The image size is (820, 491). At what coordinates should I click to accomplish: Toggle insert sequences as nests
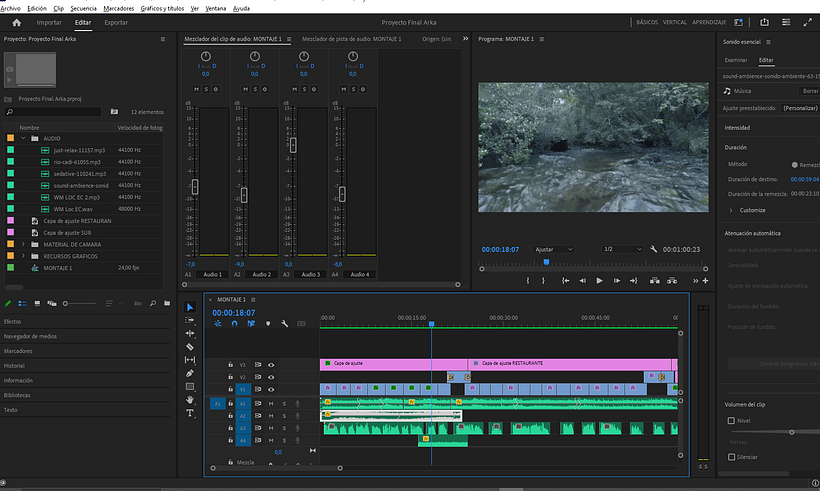coord(218,324)
